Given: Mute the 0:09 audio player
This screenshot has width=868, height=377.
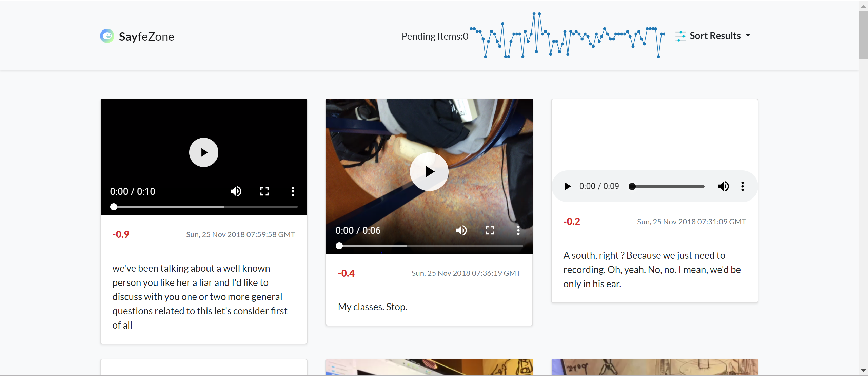Looking at the screenshot, I should 723,186.
